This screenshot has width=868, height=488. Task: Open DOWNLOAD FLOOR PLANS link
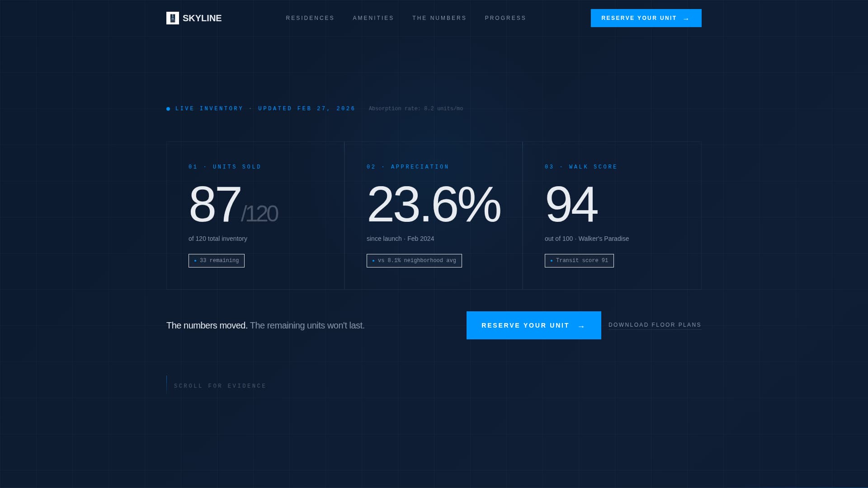pyautogui.click(x=655, y=324)
